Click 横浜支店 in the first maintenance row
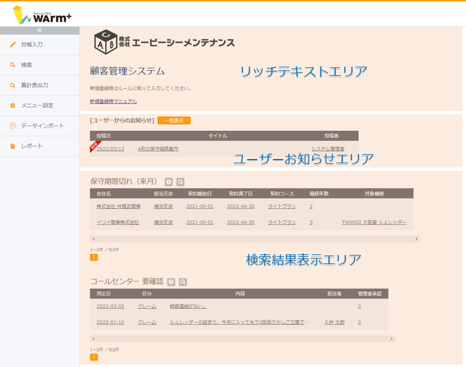This screenshot has width=466, height=367. pos(163,207)
